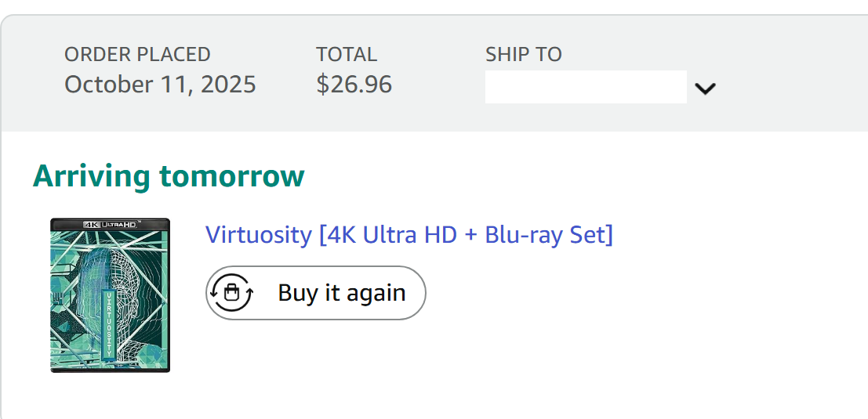Open the Virtuosity 4K Ultra HD product link
This screenshot has height=419, width=868.
coord(409,234)
